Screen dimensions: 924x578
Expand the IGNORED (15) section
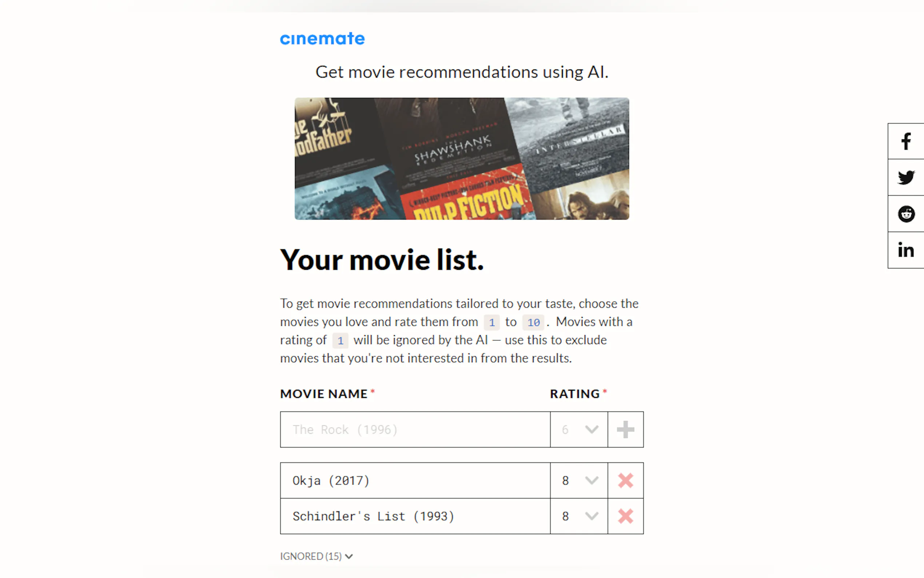coord(316,556)
